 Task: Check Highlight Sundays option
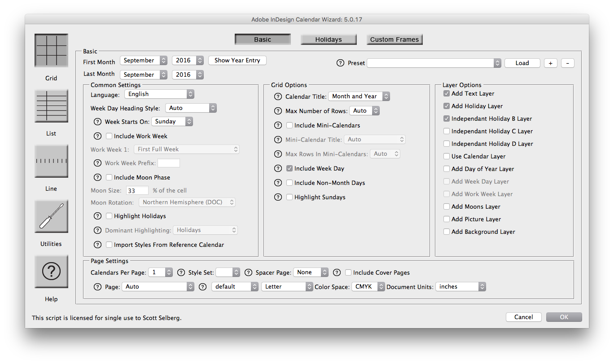tap(289, 197)
